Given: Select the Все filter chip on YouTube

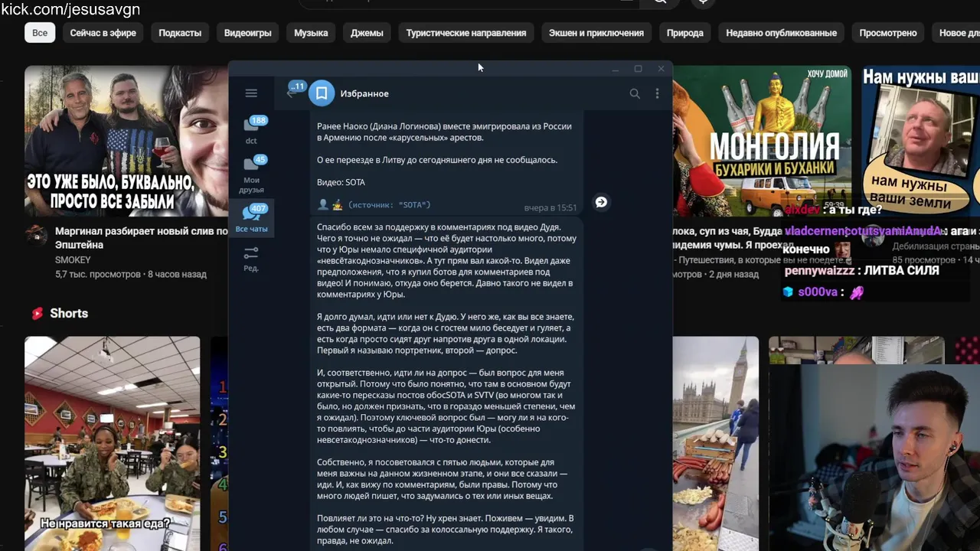Looking at the screenshot, I should [40, 33].
